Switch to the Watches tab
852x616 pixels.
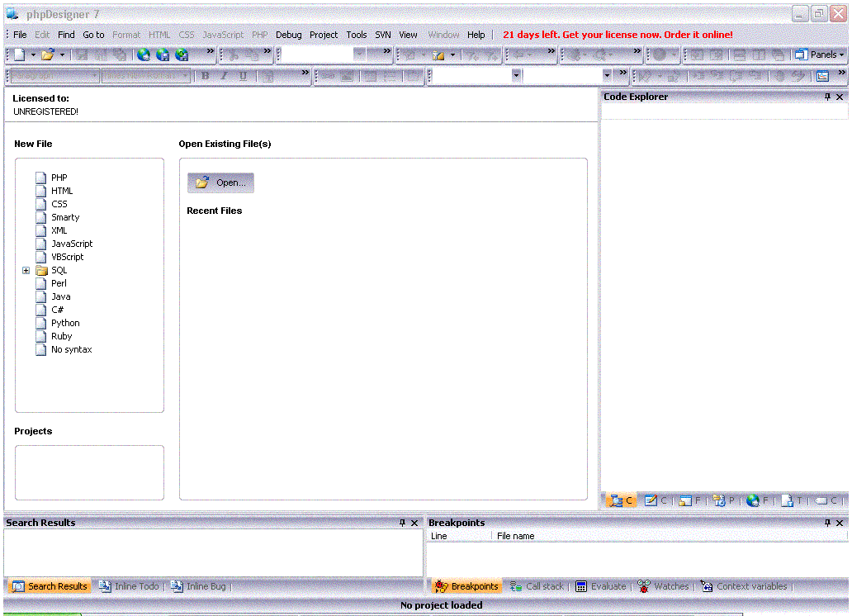coord(663,586)
